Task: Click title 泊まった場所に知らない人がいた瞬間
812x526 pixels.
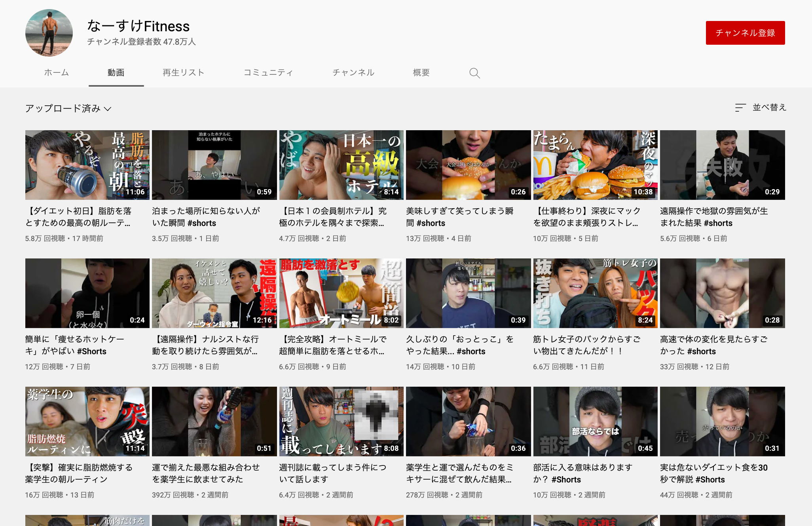Action: [206, 217]
